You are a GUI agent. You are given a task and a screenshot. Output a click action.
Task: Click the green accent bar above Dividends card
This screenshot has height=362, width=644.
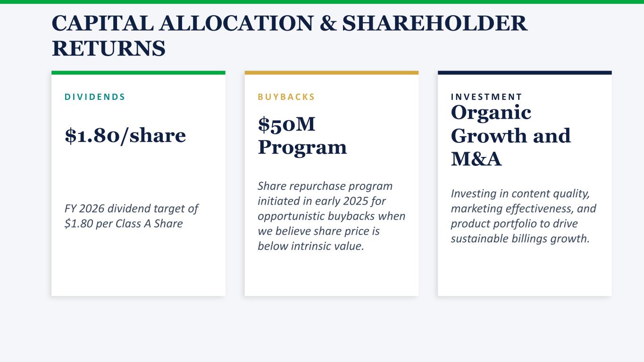(x=138, y=73)
